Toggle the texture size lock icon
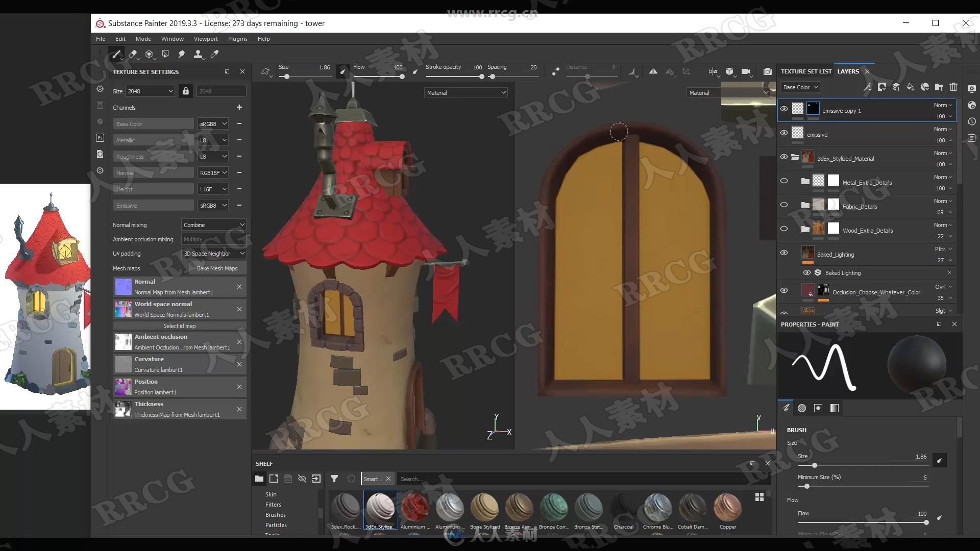Viewport: 980px width, 551px height. 186,91
